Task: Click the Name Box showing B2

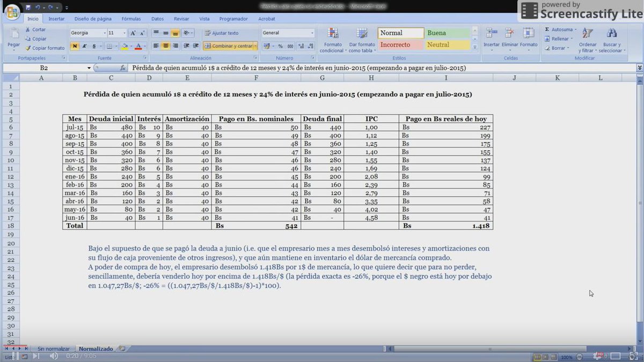Action: [44, 68]
